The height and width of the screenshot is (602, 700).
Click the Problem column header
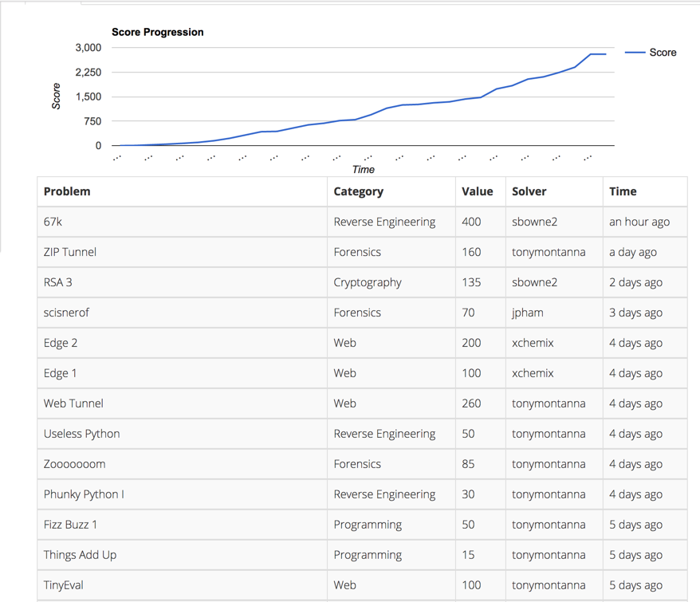67,191
